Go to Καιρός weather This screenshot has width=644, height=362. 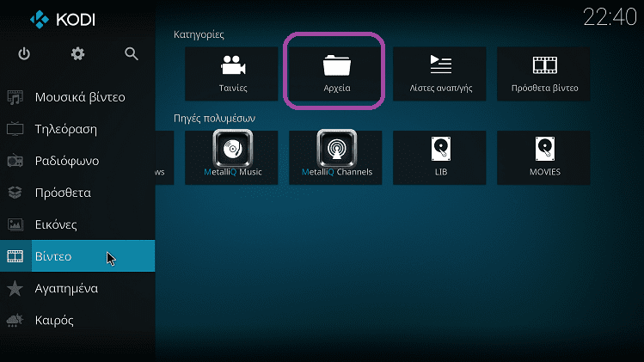[77, 320]
